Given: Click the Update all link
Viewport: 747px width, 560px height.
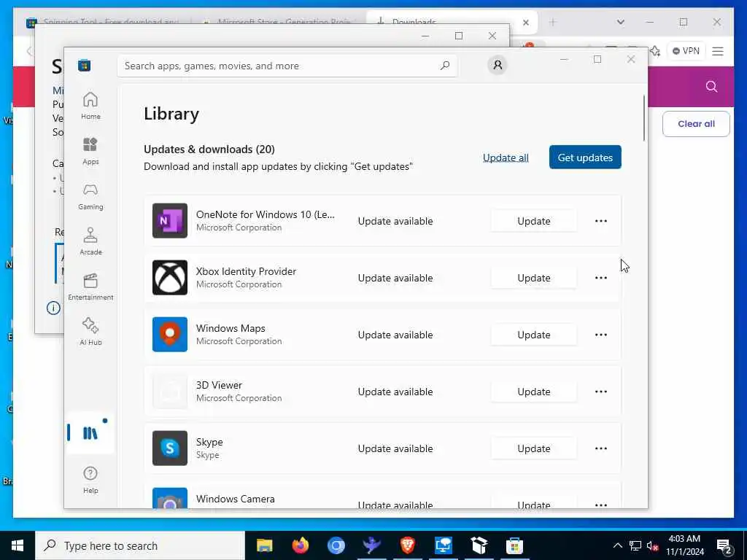Looking at the screenshot, I should [506, 157].
